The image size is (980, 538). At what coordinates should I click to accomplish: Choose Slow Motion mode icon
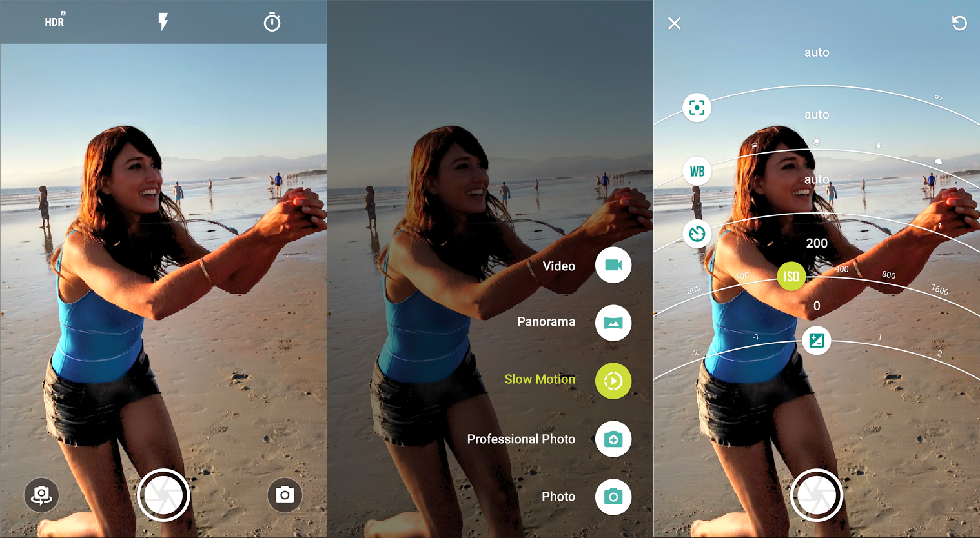[613, 381]
